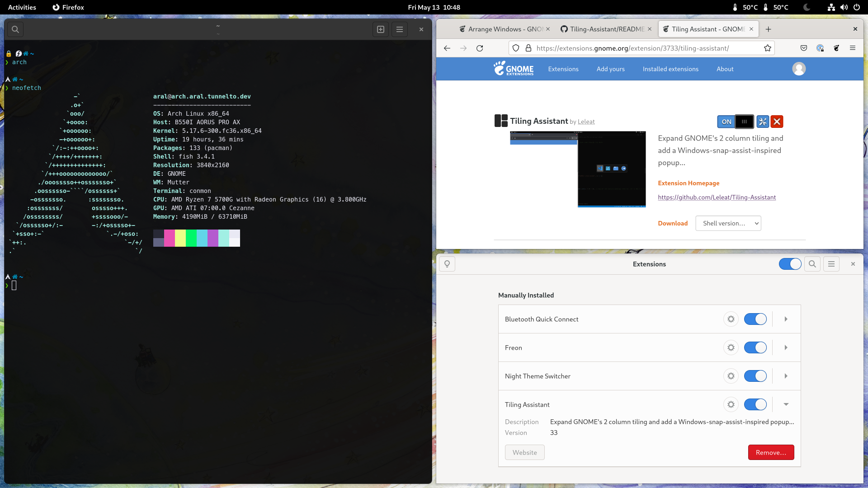
Task: Toggle Tiling Assistant ON switch on website
Action: click(x=735, y=122)
